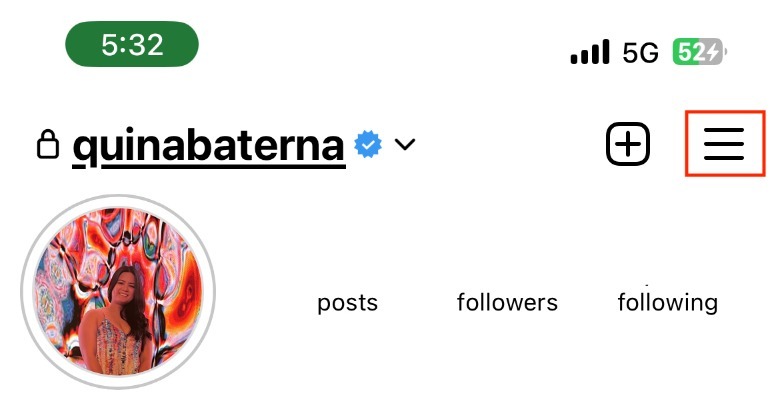Click the padlock icon beside username
The width and height of the screenshot is (780, 405).
click(48, 144)
